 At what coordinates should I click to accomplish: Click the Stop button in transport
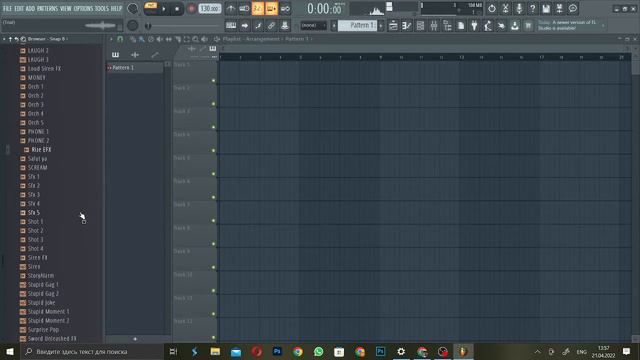(x=177, y=9)
